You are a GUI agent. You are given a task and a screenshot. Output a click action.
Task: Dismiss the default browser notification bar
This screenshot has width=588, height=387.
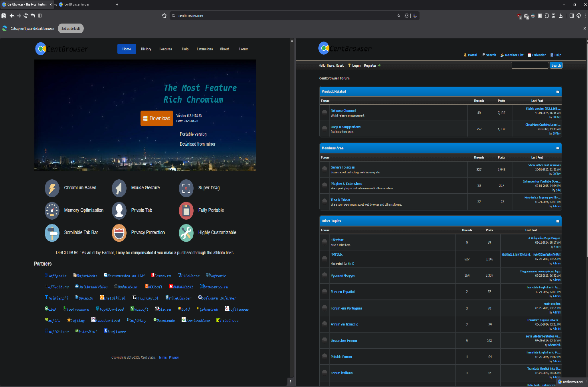coord(585,29)
